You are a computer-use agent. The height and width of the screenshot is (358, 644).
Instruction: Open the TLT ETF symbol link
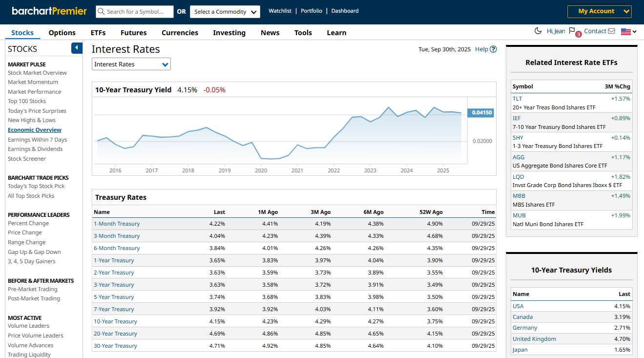point(517,98)
